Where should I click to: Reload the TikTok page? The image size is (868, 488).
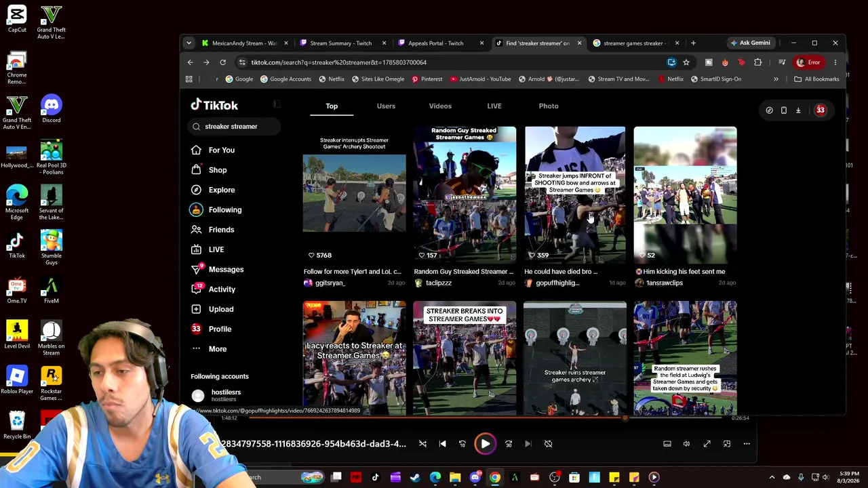[222, 62]
